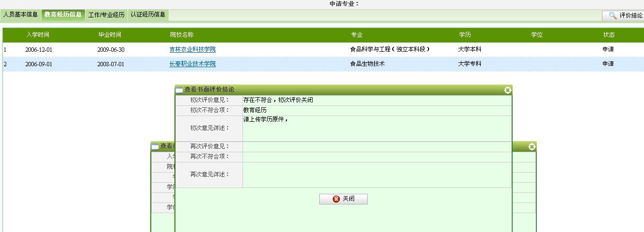Click 食品生物技术 cell
The height and width of the screenshot is (232, 644).
click(x=368, y=64)
